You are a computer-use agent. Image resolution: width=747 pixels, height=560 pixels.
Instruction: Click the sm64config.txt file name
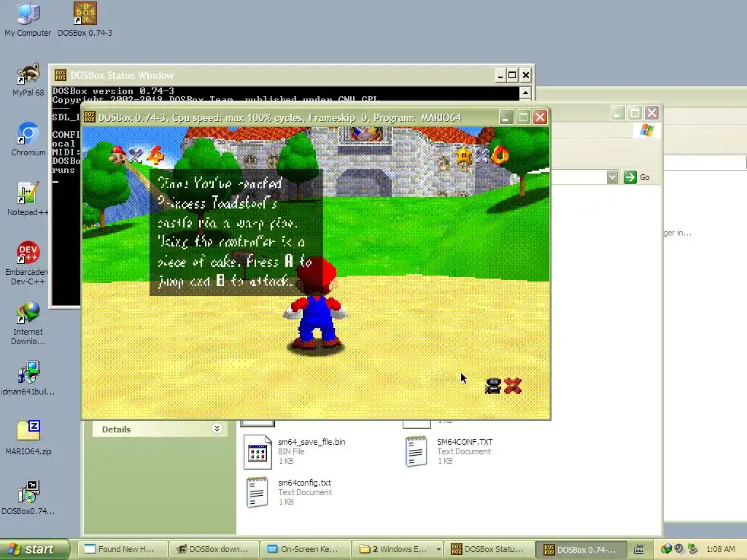coord(304,483)
